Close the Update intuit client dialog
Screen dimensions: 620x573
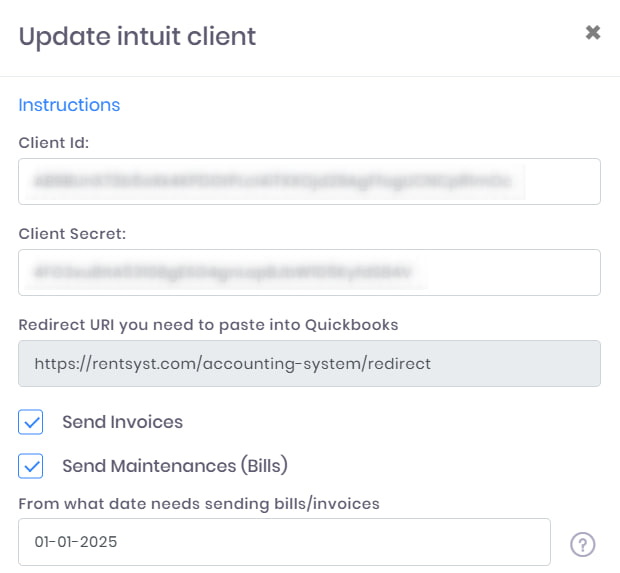click(593, 32)
